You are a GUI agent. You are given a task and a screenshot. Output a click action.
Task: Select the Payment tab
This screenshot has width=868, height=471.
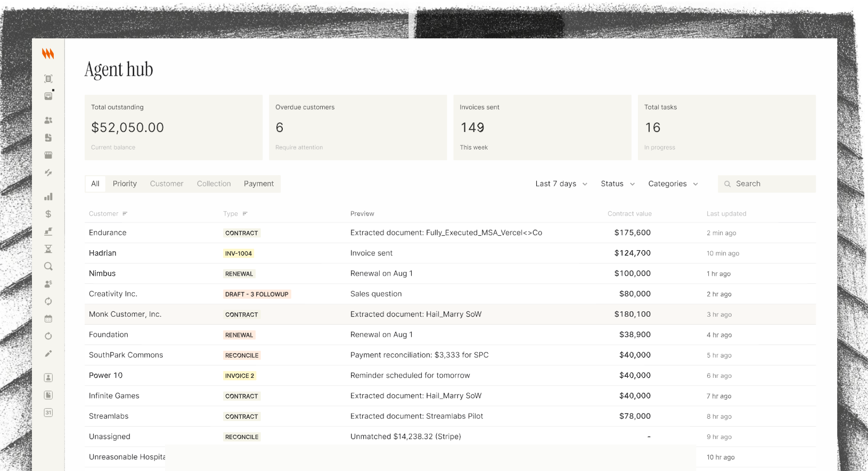259,184
